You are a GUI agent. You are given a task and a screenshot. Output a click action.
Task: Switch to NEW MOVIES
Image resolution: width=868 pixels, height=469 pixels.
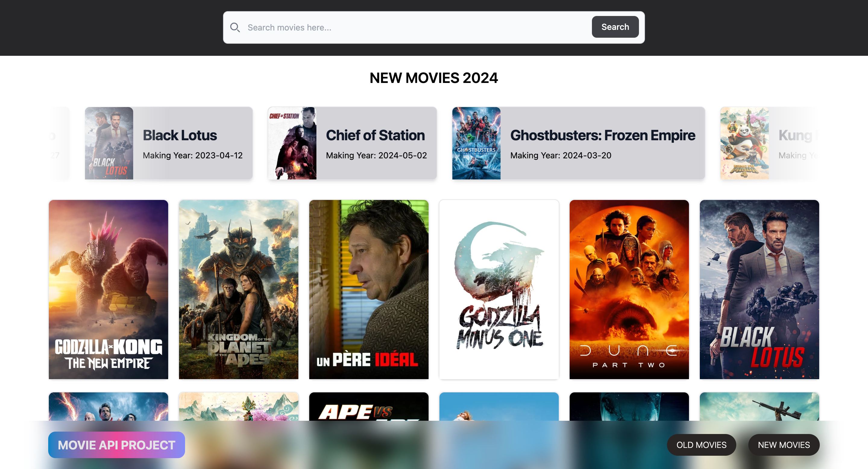click(x=784, y=445)
